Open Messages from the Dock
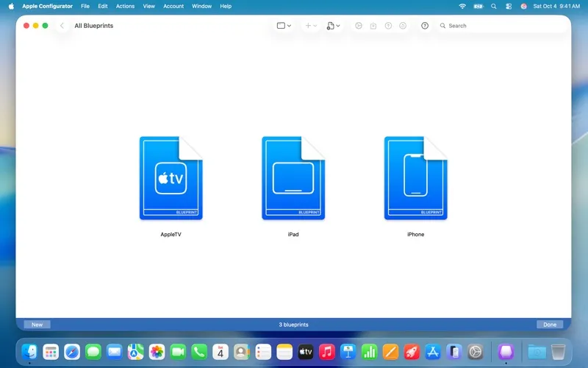588x368 pixels. coord(93,352)
